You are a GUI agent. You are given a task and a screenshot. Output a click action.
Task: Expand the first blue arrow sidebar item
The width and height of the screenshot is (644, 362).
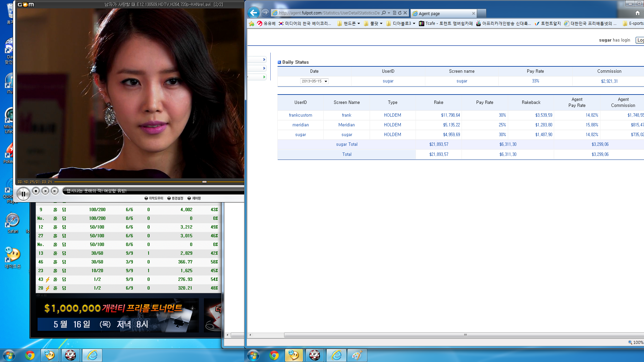click(264, 60)
